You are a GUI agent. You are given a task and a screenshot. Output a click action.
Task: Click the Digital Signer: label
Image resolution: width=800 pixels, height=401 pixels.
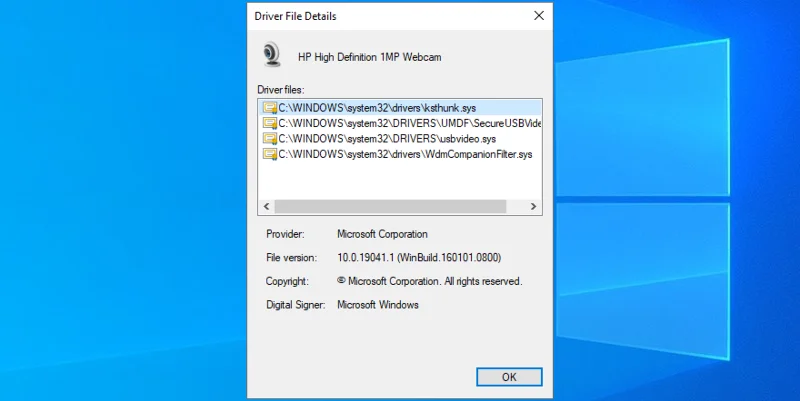pyautogui.click(x=295, y=305)
